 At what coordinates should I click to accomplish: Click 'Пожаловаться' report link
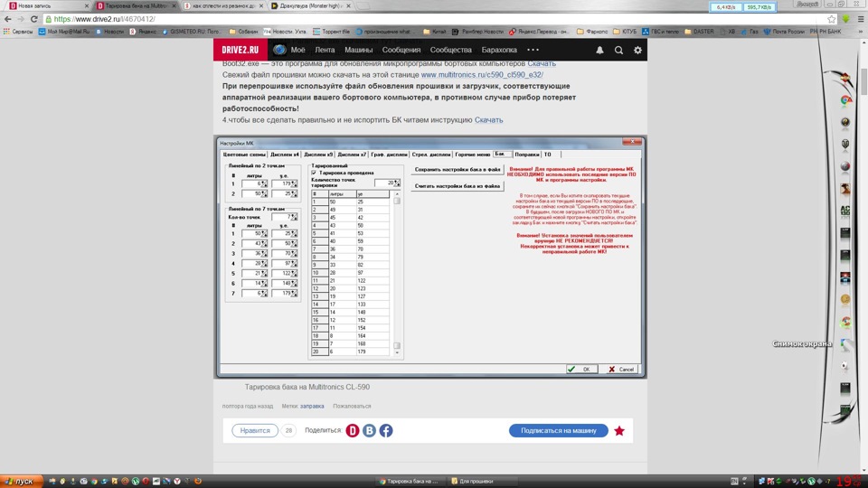[352, 406]
